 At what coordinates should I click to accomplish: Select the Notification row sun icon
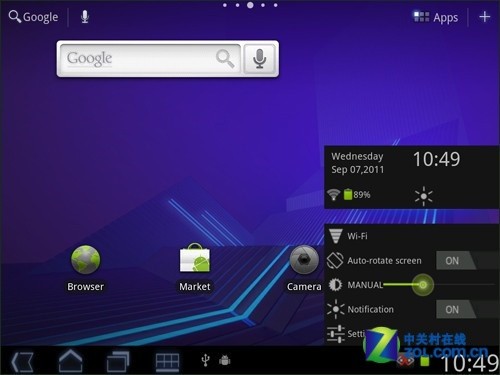[x=336, y=309]
